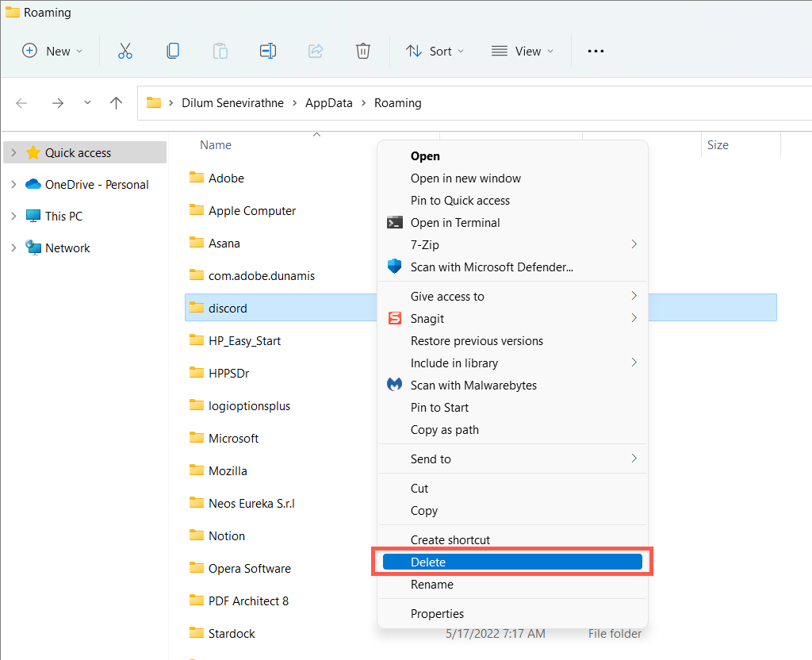Screen dimensions: 812x660
Task: Click the trash Delete icon in toolbar
Action: (x=362, y=51)
